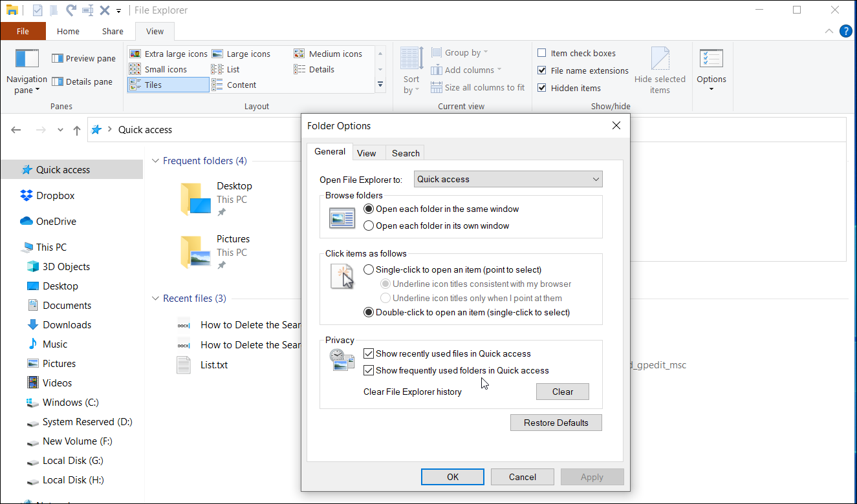Uncheck Show recently used files in Quick access
This screenshot has height=504, width=857.
tap(369, 353)
